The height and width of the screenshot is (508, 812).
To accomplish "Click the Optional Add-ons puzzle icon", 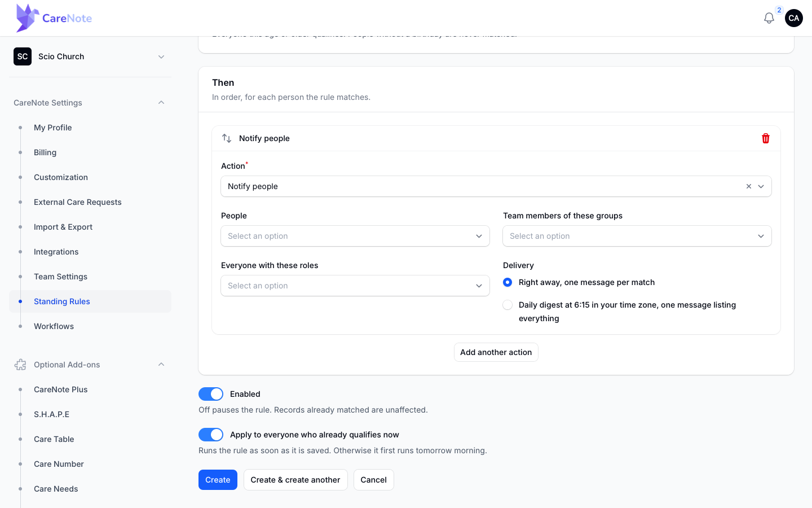I will pyautogui.click(x=20, y=365).
